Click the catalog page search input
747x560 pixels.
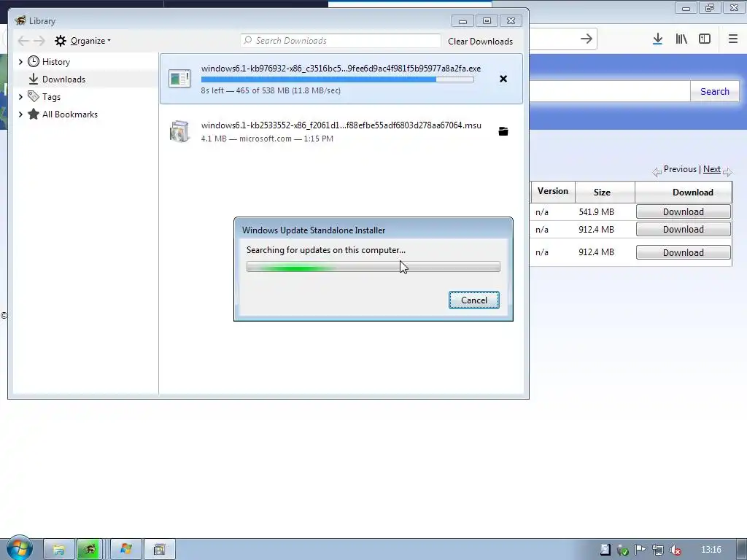tap(610, 91)
